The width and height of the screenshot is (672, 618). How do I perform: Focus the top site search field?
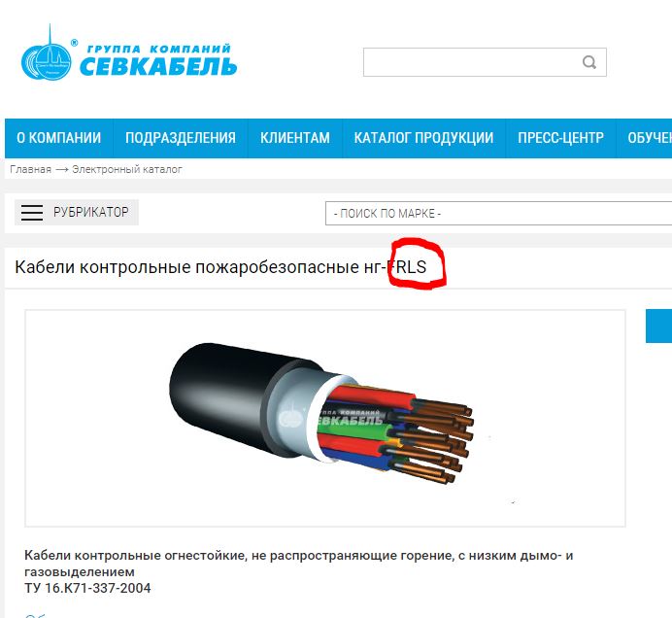tap(485, 62)
